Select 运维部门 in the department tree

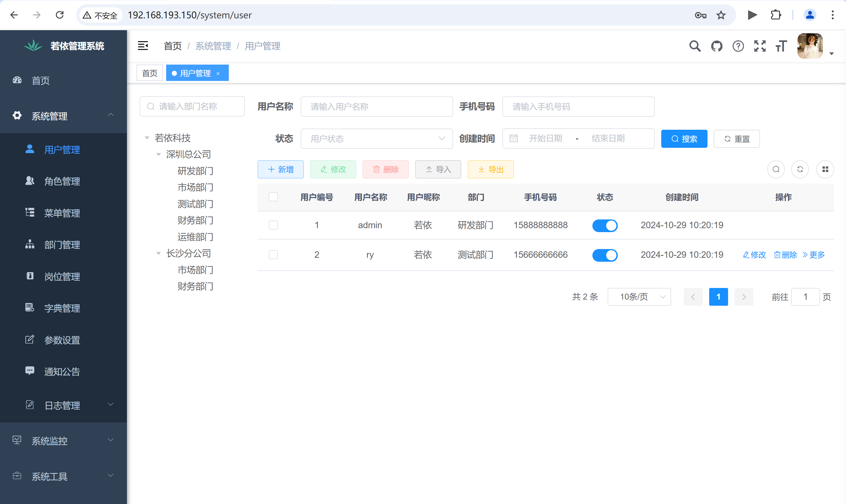pyautogui.click(x=195, y=237)
